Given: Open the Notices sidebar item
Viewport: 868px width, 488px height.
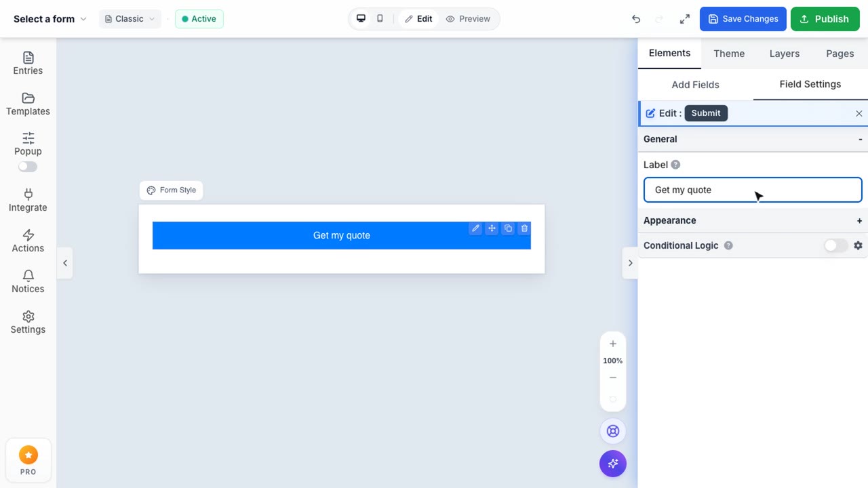Looking at the screenshot, I should point(28,281).
